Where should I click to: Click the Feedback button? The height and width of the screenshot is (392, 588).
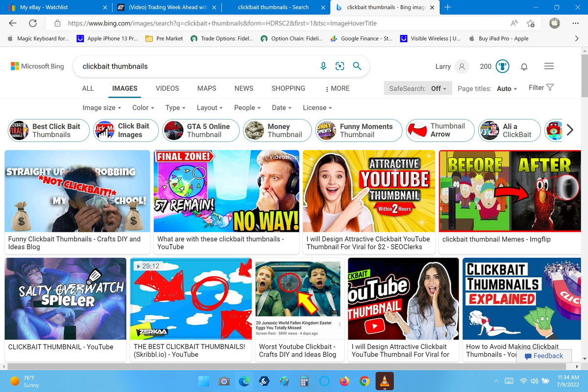(x=543, y=356)
